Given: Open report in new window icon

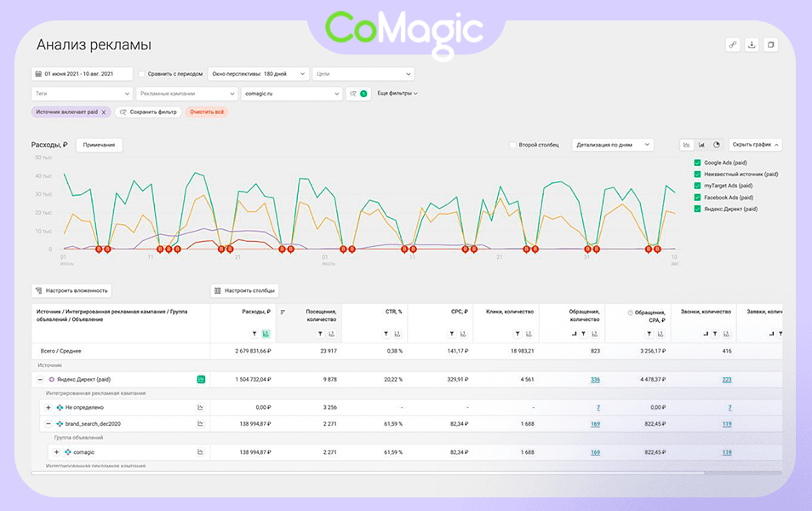Looking at the screenshot, I should click(770, 45).
